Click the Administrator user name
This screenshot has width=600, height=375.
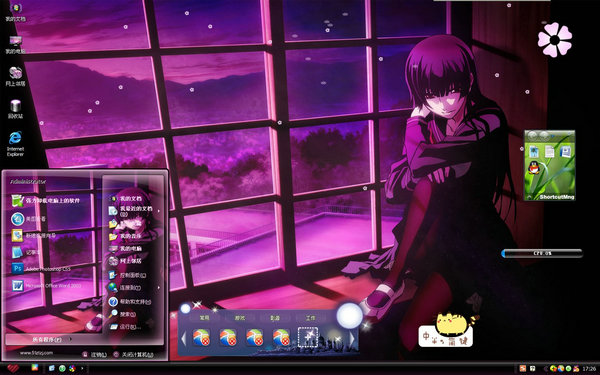(x=28, y=181)
